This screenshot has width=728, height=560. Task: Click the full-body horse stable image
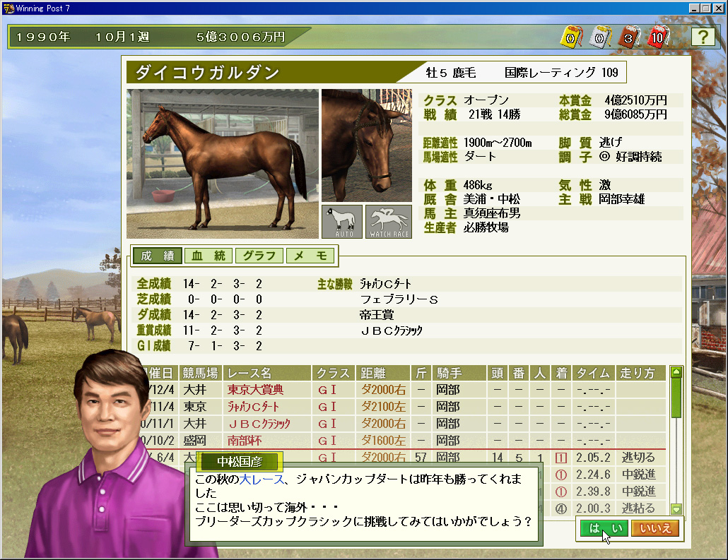coord(223,164)
